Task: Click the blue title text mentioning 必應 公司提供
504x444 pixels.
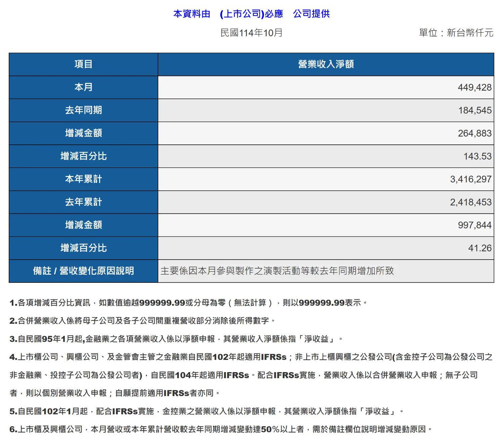Action: tap(251, 14)
